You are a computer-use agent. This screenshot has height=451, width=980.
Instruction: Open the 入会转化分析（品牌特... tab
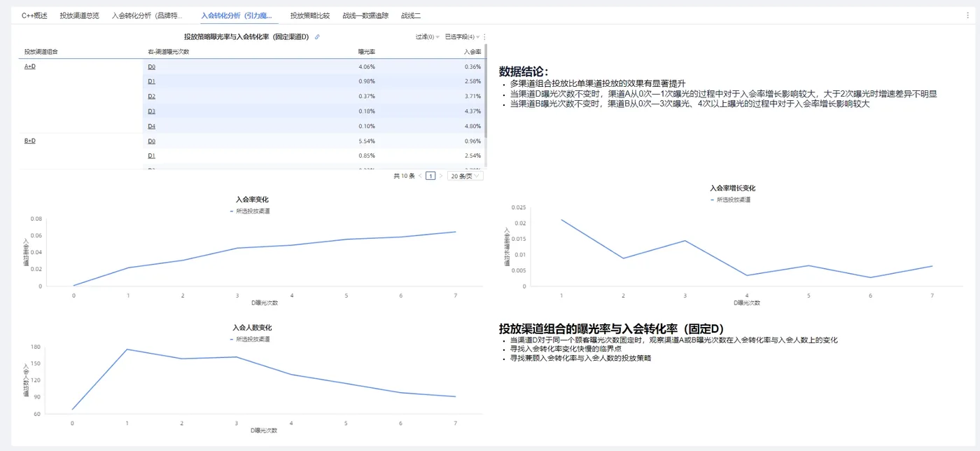[147, 15]
